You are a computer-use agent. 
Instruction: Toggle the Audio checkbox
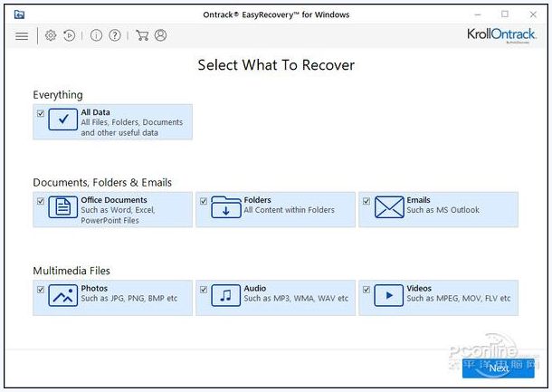tap(204, 290)
